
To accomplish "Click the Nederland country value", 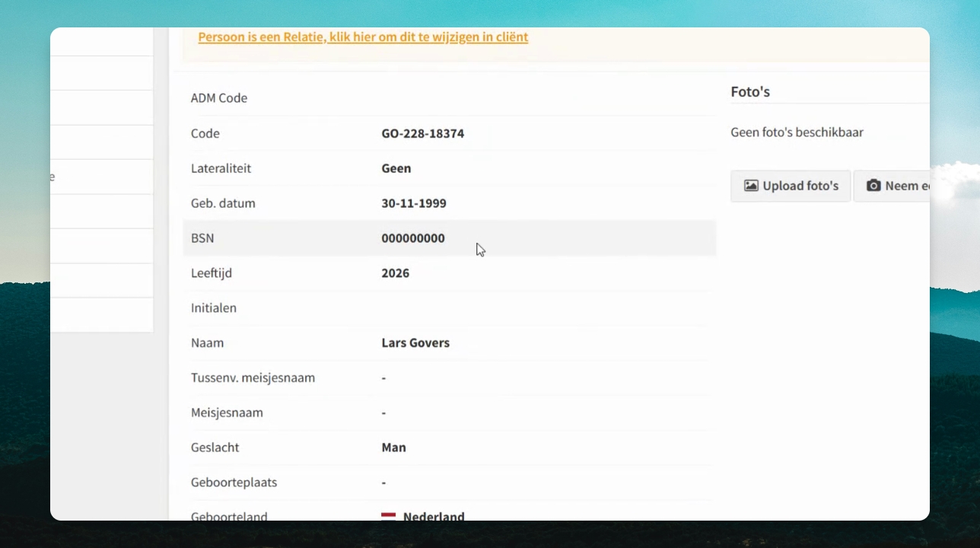I will point(434,517).
